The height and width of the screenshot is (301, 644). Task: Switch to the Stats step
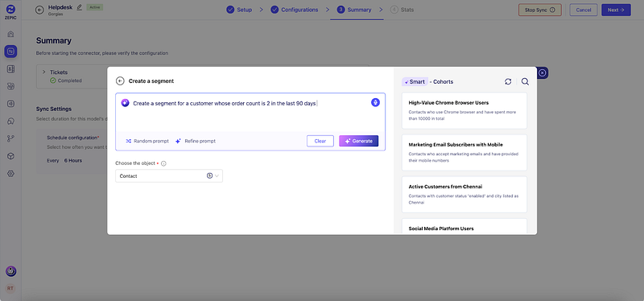(x=402, y=10)
